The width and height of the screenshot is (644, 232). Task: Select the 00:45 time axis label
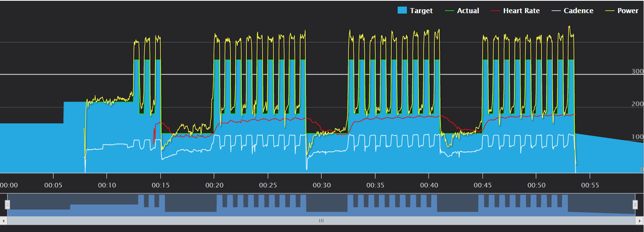(483, 185)
